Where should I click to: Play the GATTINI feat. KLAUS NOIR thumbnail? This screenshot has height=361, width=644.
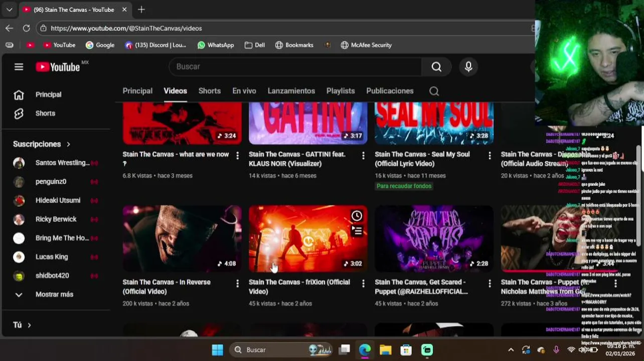coord(308,123)
